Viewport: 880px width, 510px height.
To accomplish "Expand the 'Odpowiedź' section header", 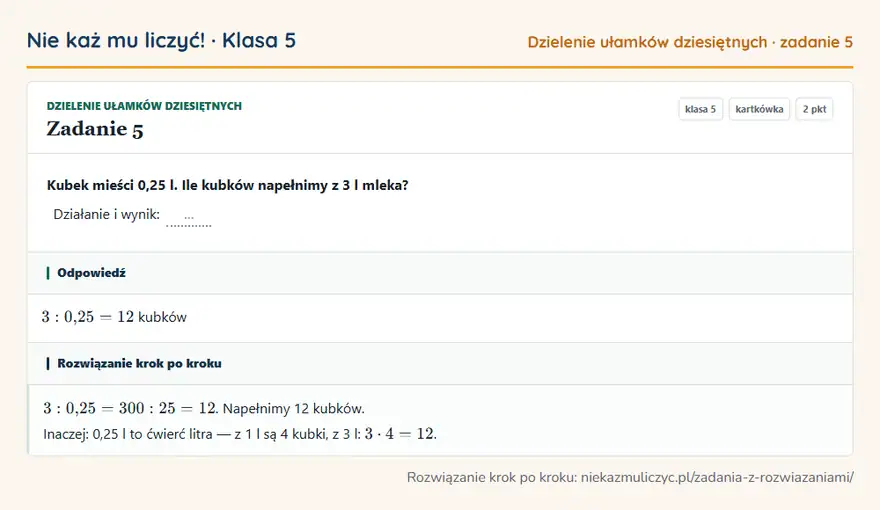I will coord(440,273).
